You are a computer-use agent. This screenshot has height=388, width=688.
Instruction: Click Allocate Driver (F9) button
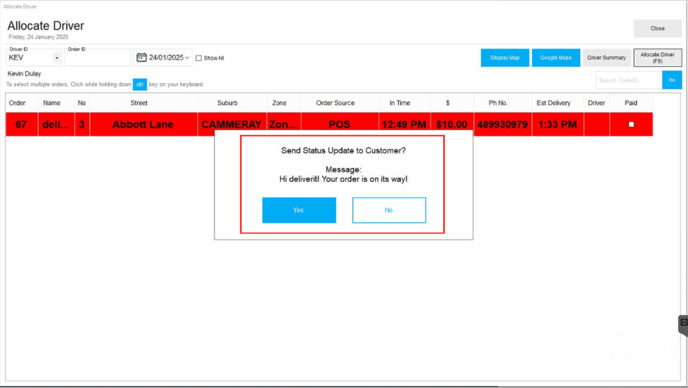(657, 57)
